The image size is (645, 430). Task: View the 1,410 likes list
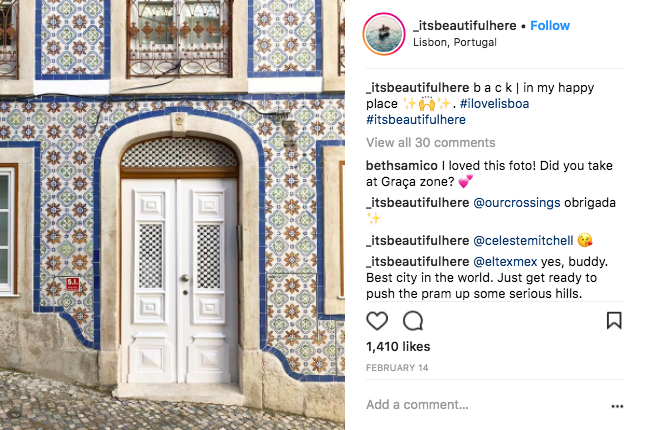(x=398, y=346)
